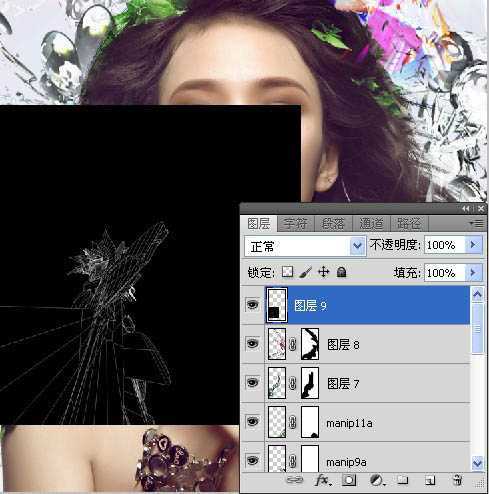The image size is (489, 494).
Task: Hide the manip11a layer via eye icon
Action: point(252,421)
